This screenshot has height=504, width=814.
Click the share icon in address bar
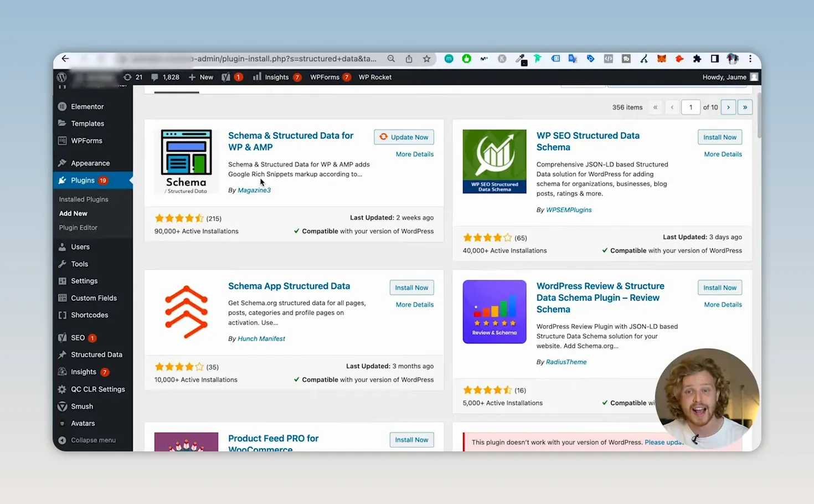409,59
